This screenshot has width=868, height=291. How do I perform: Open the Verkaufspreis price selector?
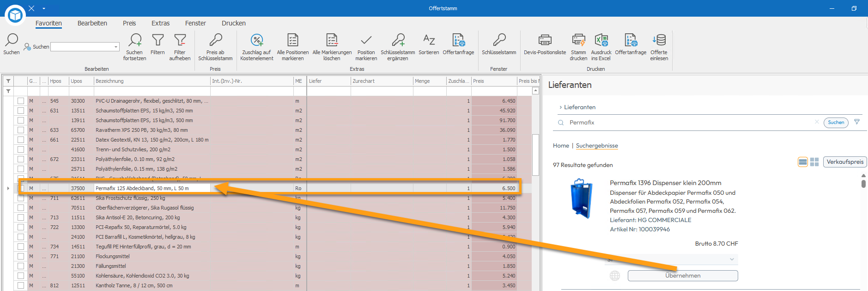[845, 162]
